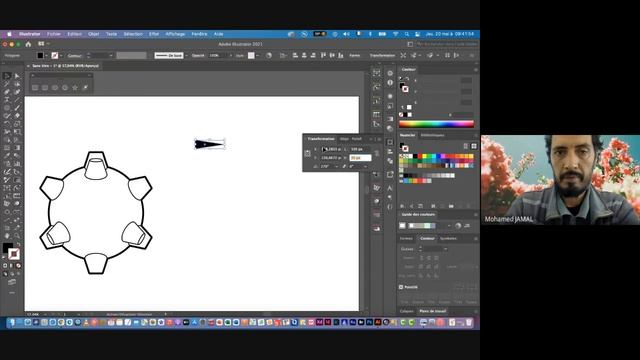640x360 pixels.
Task: Click the black fill swatch in the control bar
Action: [40, 56]
